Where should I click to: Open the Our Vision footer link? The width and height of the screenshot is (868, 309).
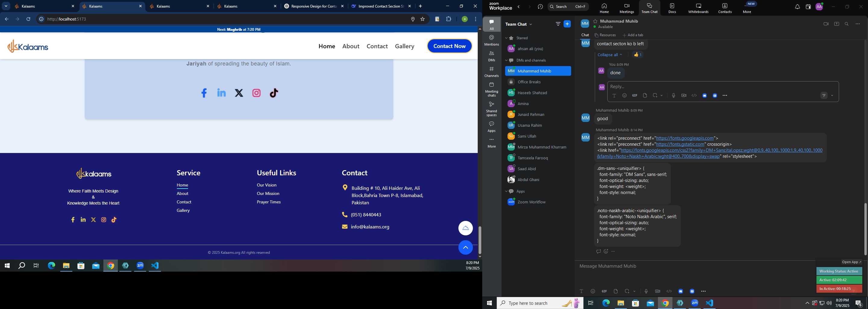coord(266,185)
